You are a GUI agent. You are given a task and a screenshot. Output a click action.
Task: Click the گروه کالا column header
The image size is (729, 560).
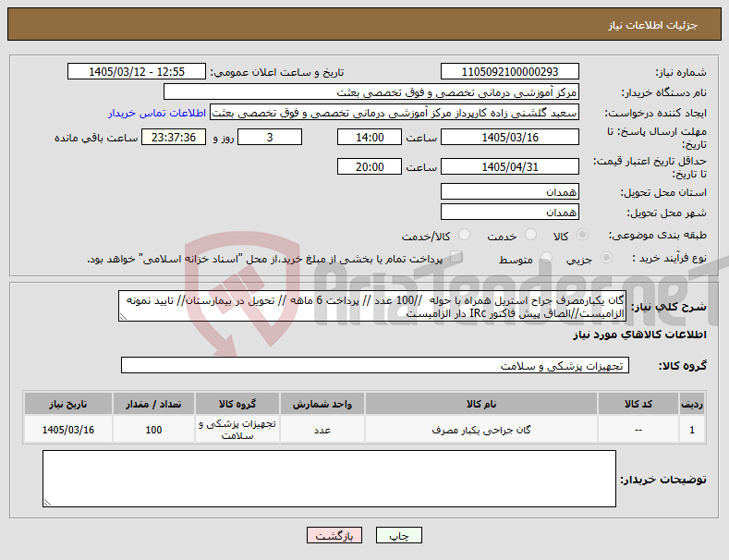tap(237, 404)
